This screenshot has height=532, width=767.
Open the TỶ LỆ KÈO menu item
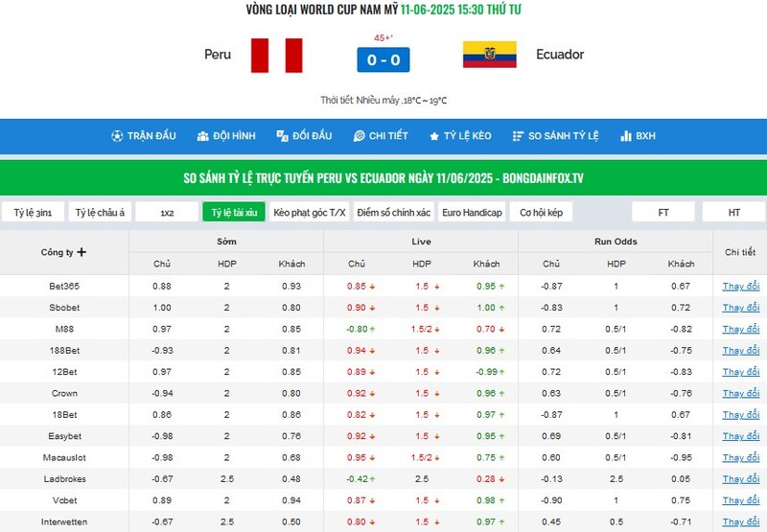460,136
